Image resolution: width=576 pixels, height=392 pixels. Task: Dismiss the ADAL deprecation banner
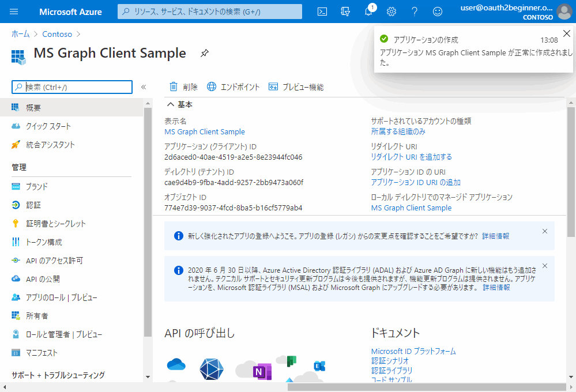coord(545,266)
